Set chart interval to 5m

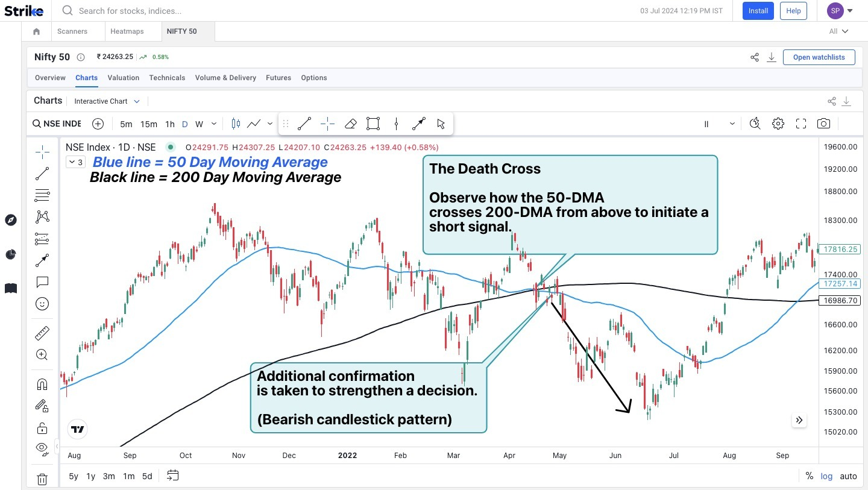[126, 124]
